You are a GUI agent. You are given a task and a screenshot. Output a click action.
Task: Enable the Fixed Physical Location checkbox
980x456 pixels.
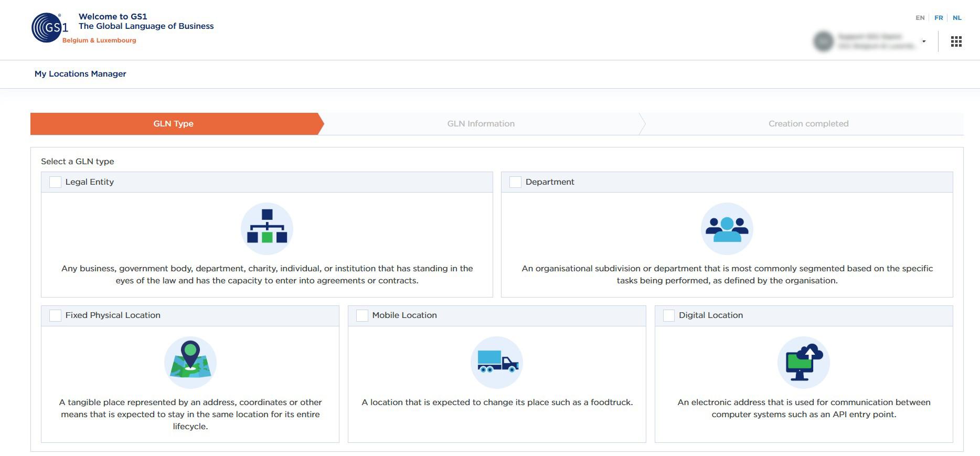tap(55, 315)
